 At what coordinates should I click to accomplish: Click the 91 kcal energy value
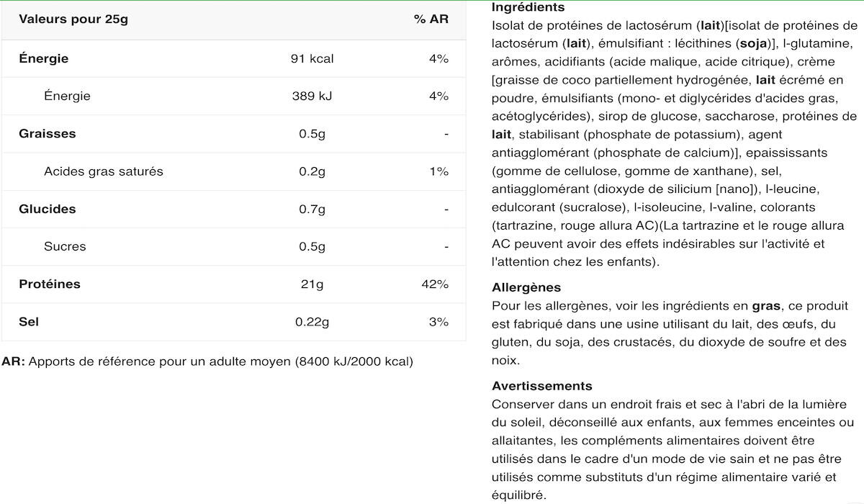click(x=312, y=58)
